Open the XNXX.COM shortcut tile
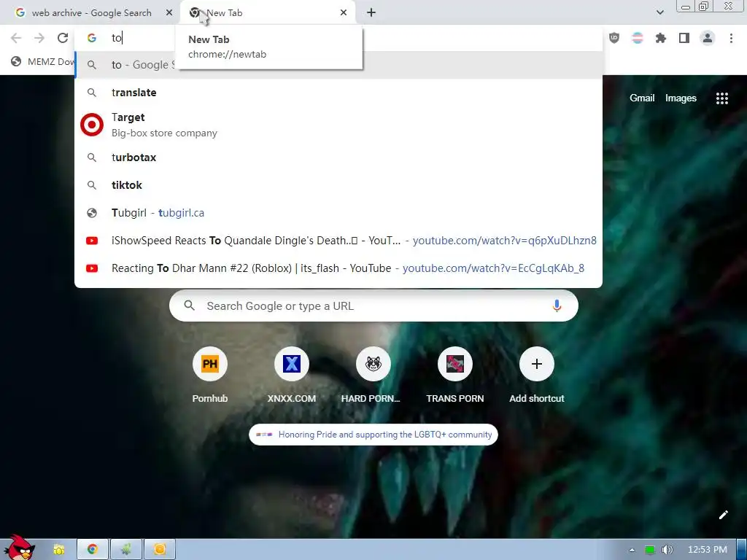747x560 pixels. coord(292,376)
